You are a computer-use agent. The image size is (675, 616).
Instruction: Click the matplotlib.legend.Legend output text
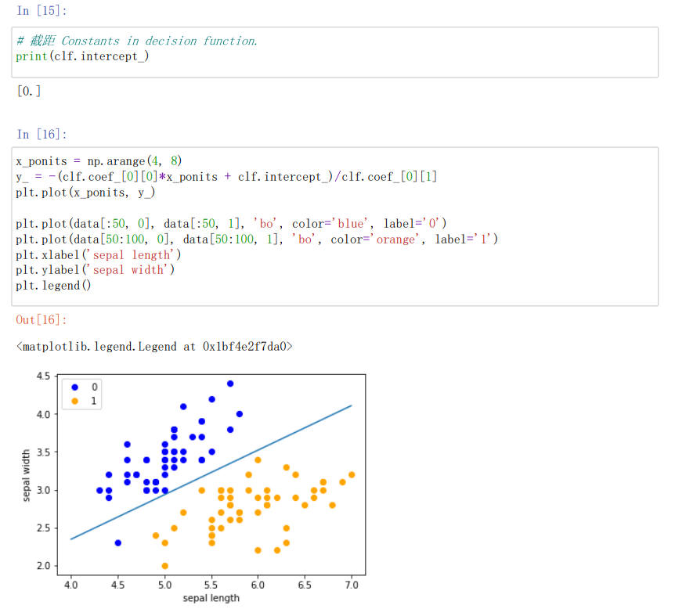point(154,346)
